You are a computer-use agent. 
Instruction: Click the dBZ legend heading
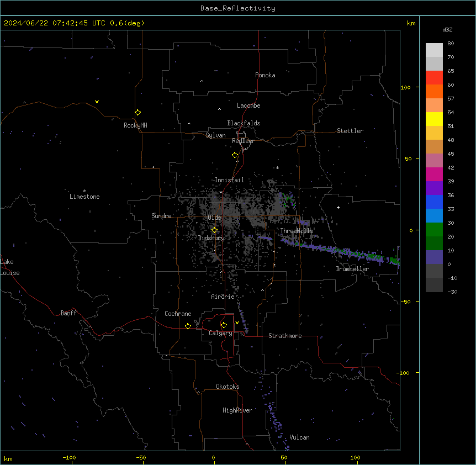(x=447, y=30)
